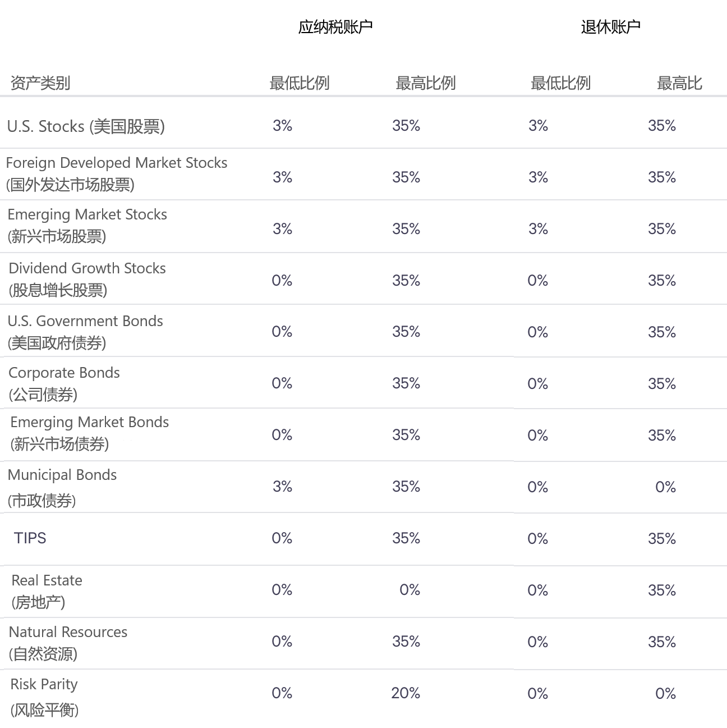Click 最低比例 header under 退休账户
The image size is (727, 728).
[x=560, y=83]
